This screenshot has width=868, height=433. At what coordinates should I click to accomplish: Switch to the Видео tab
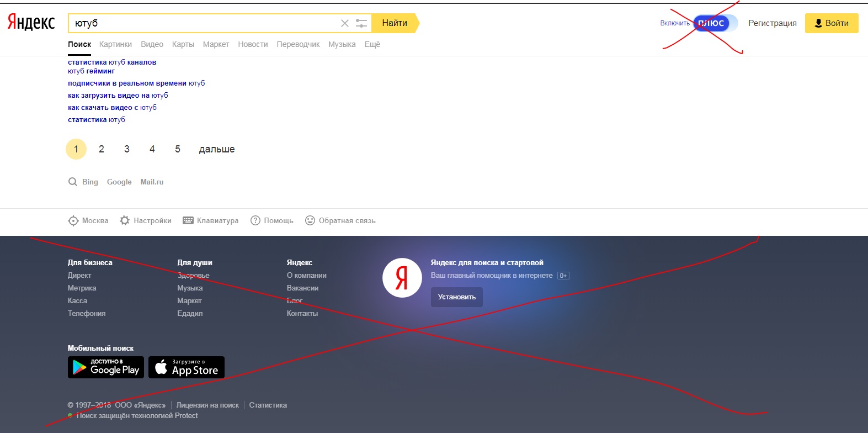(152, 44)
